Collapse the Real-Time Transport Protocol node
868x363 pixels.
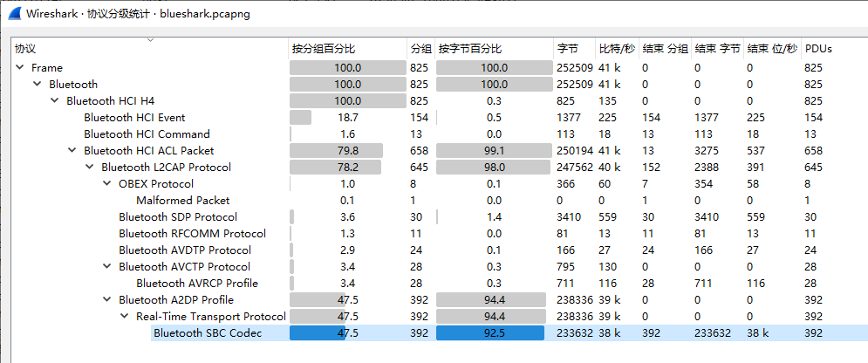coord(125,317)
